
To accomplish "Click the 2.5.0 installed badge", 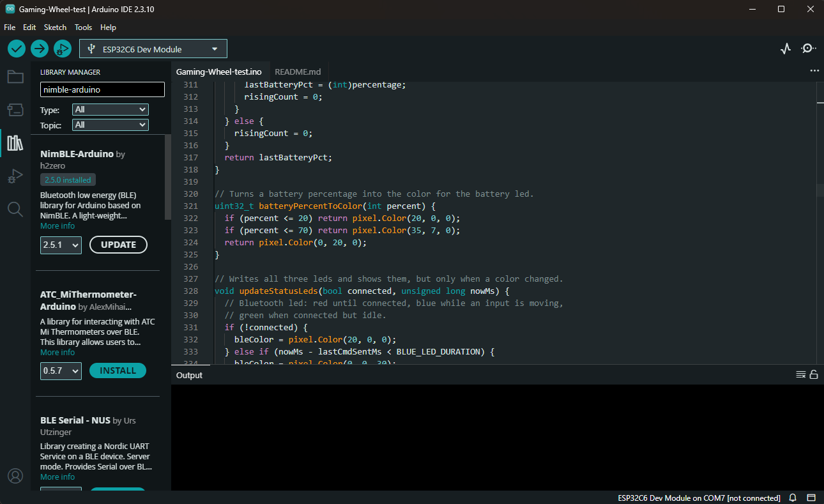I will [x=68, y=180].
